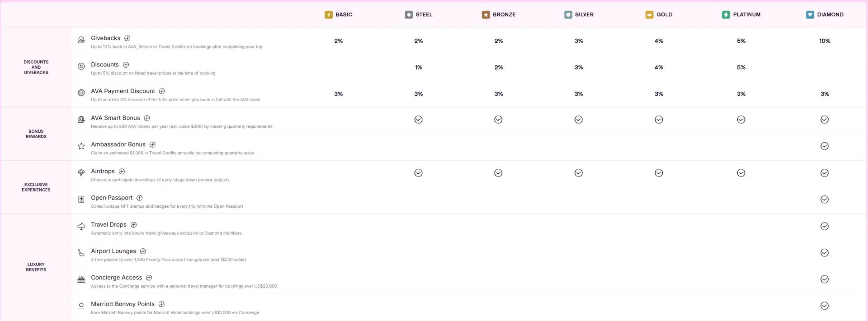Expand Travel Drops plus icon
This screenshot has height=321, width=868.
[x=134, y=225]
